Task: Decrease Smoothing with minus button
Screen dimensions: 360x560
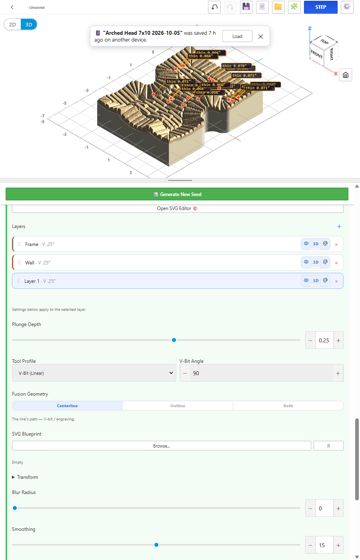Action: 310,545
